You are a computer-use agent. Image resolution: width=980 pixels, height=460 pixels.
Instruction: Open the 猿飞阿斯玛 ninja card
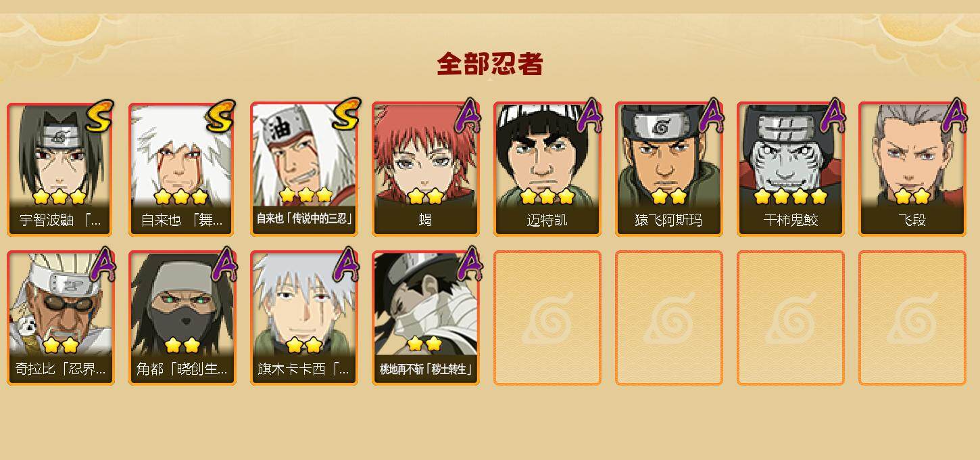[669, 169]
